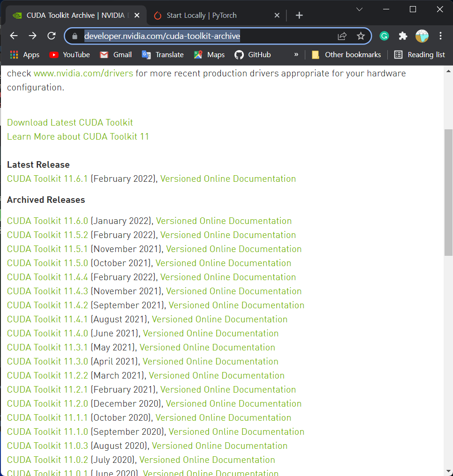The height and width of the screenshot is (476, 453).
Task: Open CUDA Toolkit 11.1.0 link
Action: pos(47,432)
